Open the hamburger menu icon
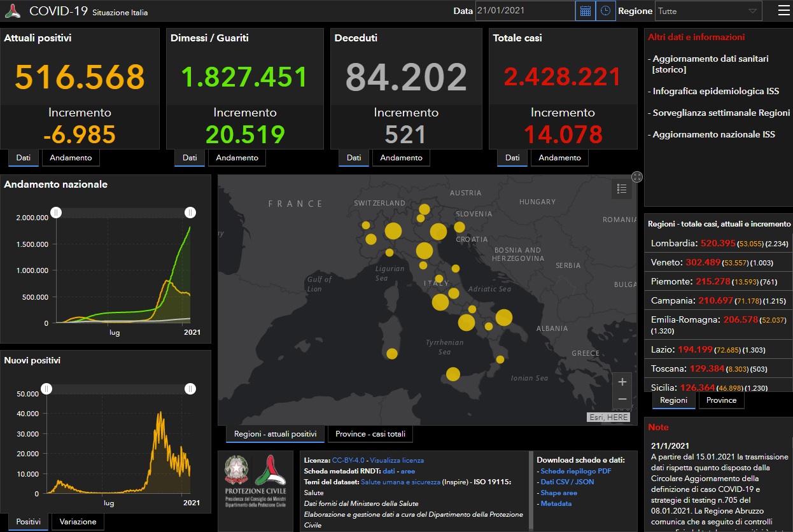The height and width of the screenshot is (532, 793). point(783,10)
